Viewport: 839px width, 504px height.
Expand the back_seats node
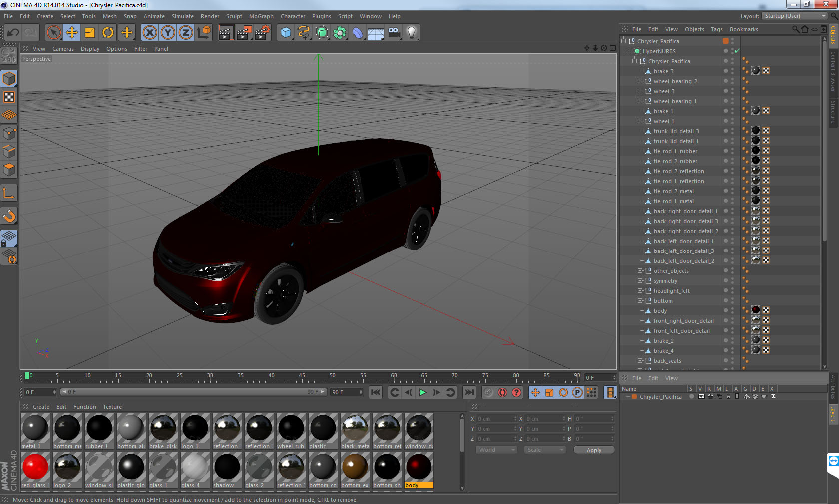pyautogui.click(x=640, y=360)
